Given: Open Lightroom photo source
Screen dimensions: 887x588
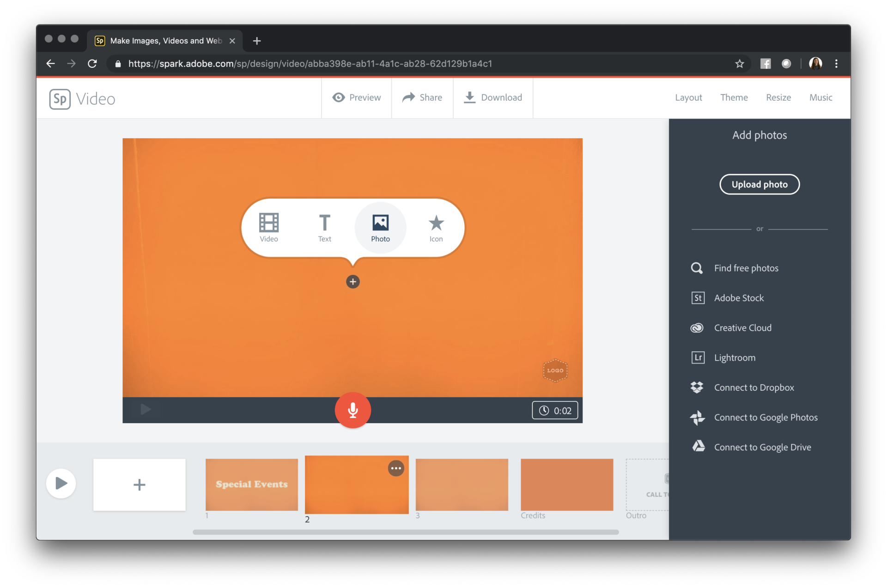Looking at the screenshot, I should [x=734, y=358].
